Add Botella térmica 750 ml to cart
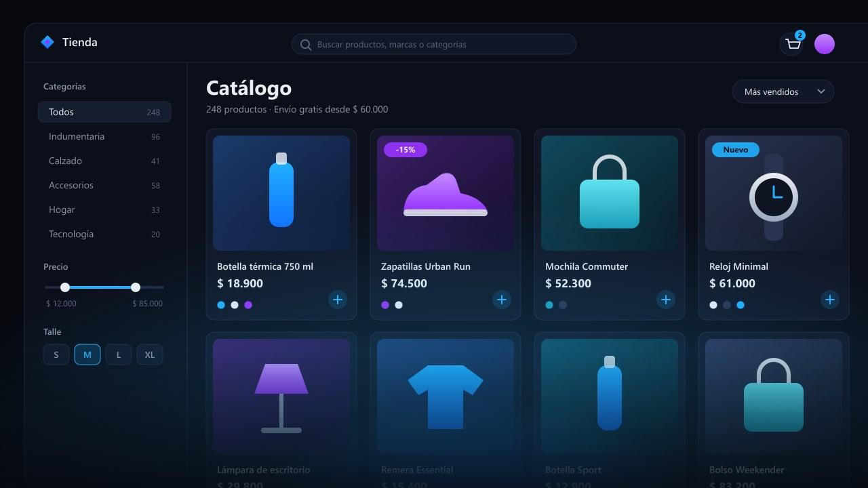868x488 pixels. coord(338,300)
